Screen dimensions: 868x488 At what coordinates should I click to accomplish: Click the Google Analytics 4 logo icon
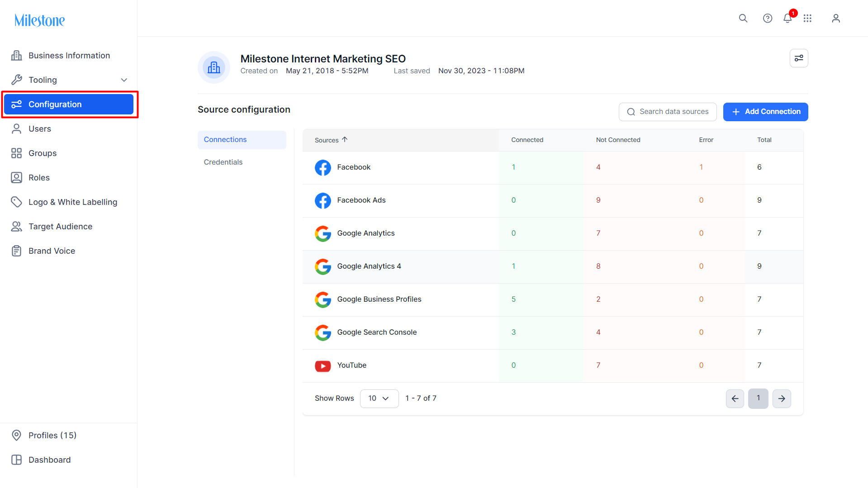point(323,267)
